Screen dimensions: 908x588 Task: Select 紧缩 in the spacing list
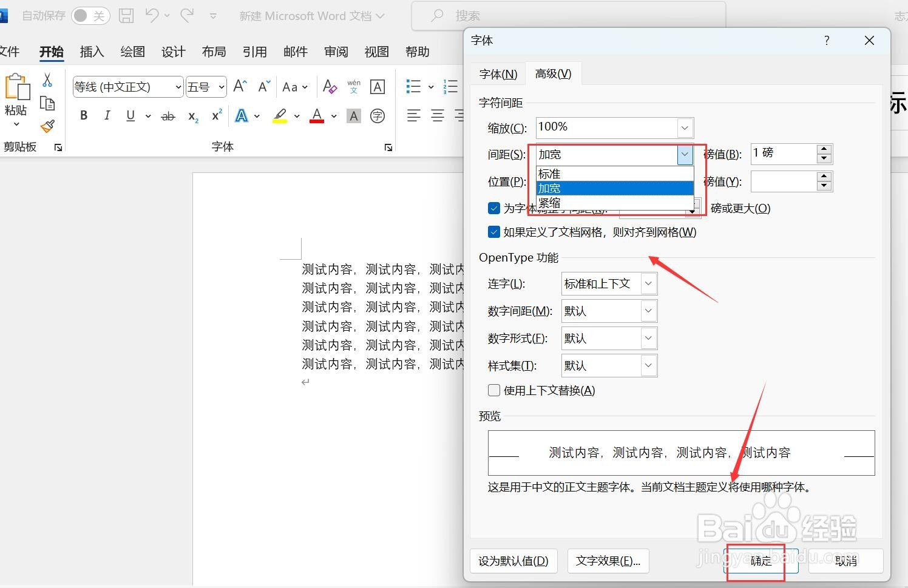pos(549,203)
